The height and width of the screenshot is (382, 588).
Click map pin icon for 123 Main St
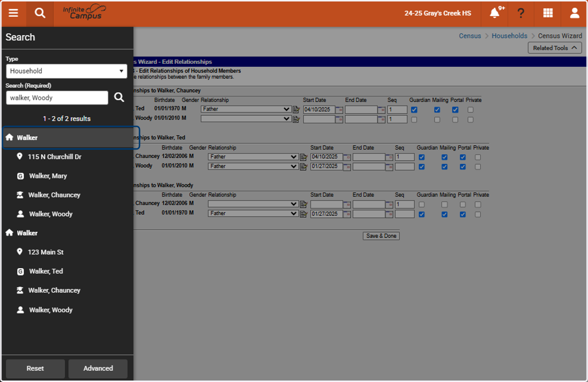point(20,252)
